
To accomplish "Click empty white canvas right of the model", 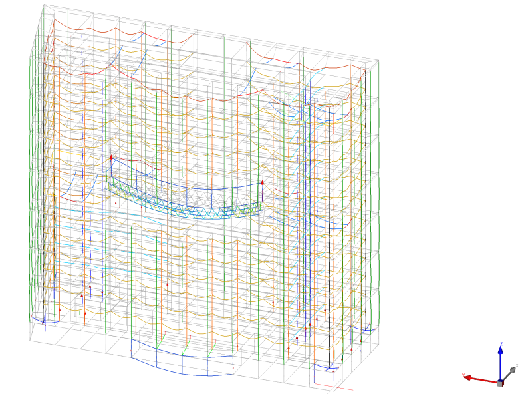I will [x=452, y=166].
